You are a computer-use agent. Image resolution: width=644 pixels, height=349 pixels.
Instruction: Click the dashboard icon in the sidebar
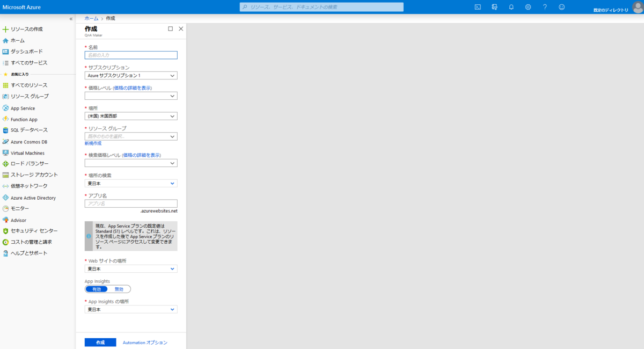[x=5, y=52]
